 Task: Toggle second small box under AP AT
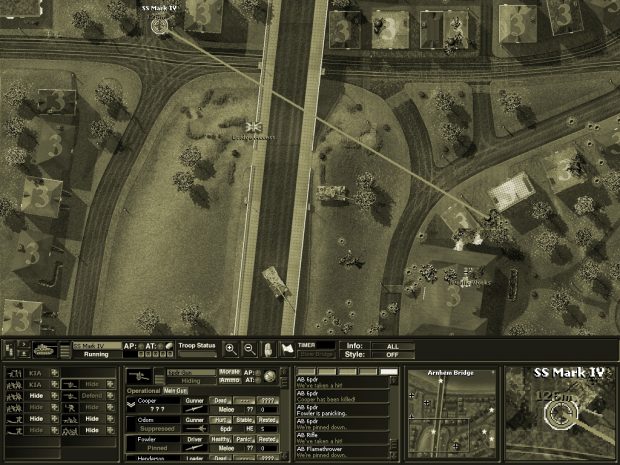pos(148,354)
